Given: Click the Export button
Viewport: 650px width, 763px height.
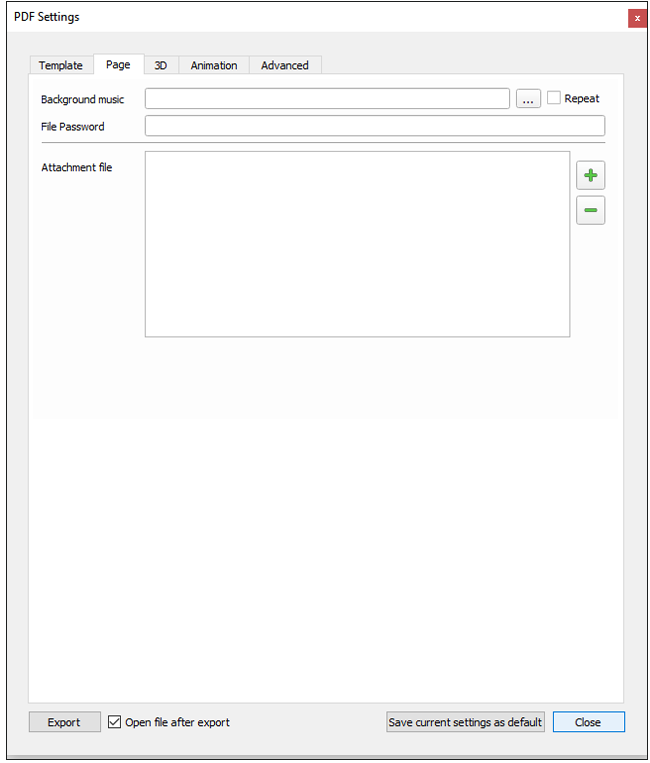Looking at the screenshot, I should (64, 722).
